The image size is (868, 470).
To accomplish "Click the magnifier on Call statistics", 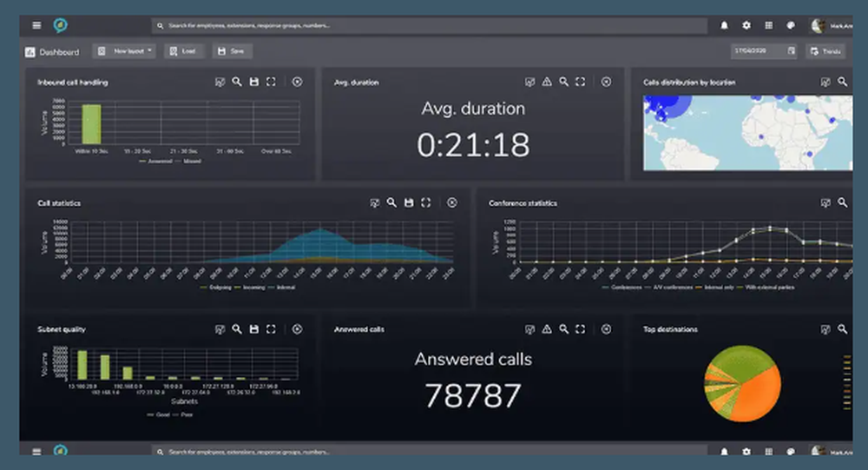I will pos(392,202).
